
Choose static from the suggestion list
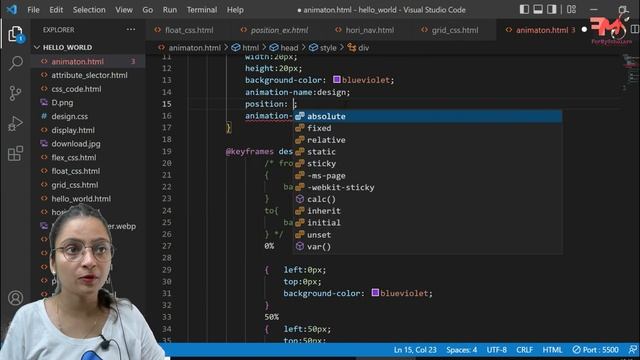coord(427,151)
